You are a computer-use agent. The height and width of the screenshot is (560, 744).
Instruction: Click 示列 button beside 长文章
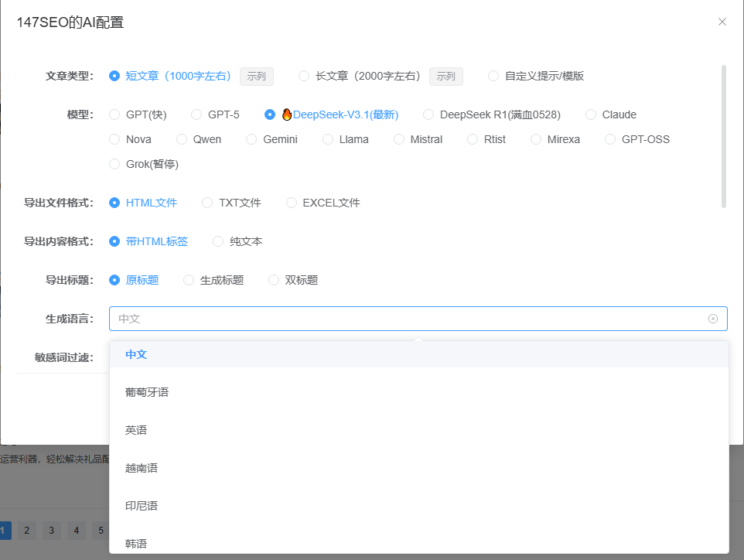(x=445, y=76)
